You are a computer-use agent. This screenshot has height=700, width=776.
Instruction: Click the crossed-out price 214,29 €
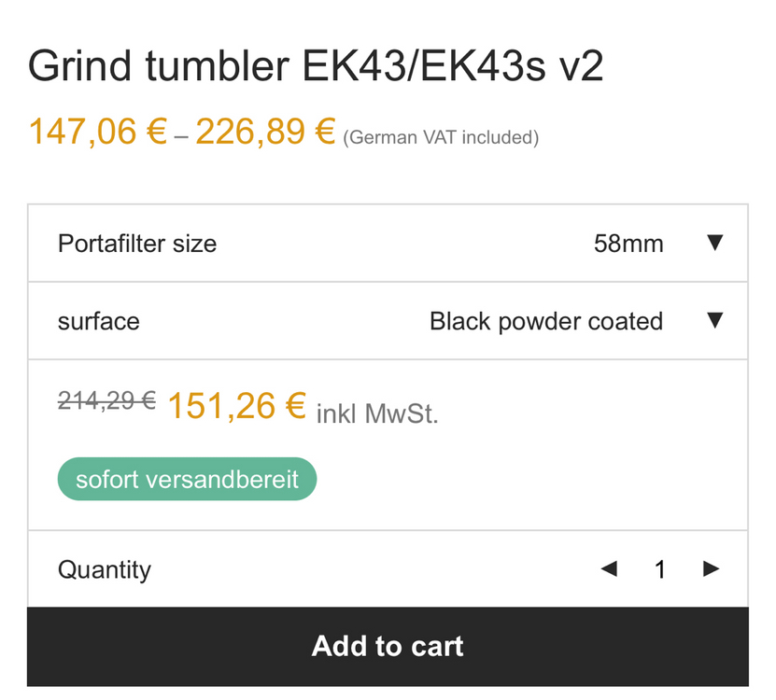pyautogui.click(x=106, y=401)
